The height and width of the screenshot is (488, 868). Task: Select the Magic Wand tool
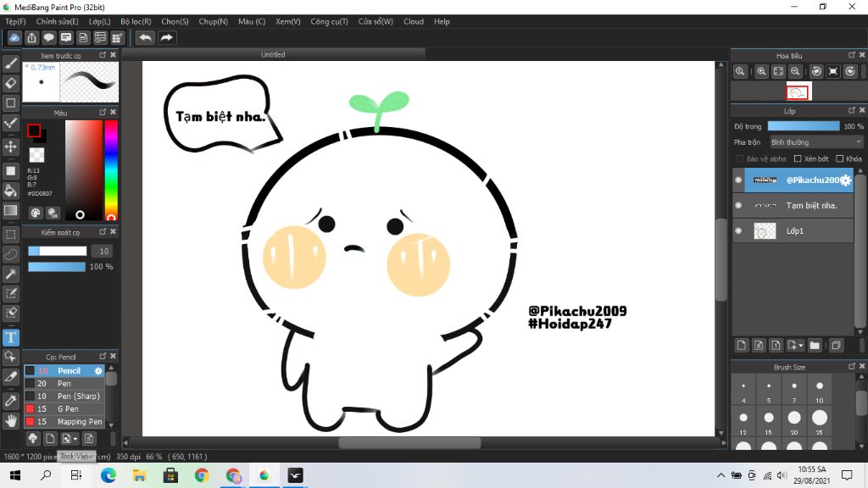[x=10, y=274]
